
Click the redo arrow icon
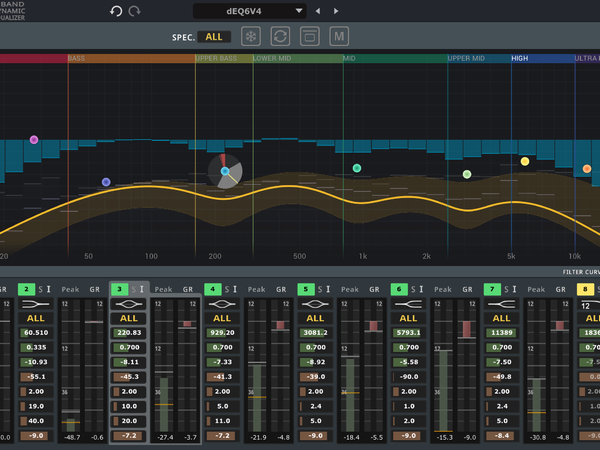pos(135,11)
